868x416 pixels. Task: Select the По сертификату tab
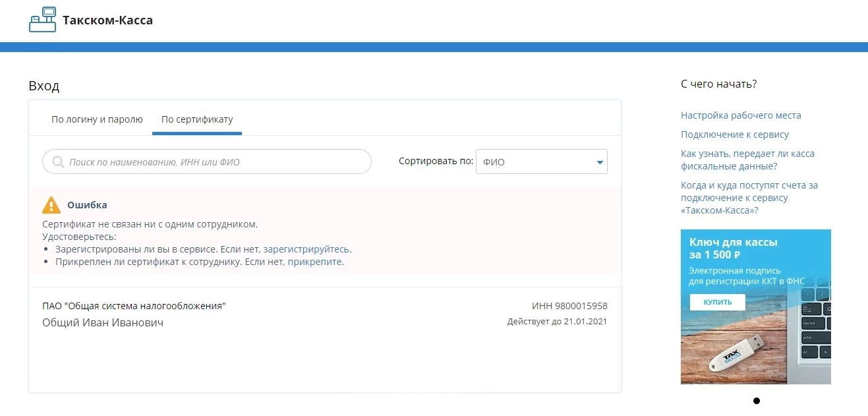(197, 119)
